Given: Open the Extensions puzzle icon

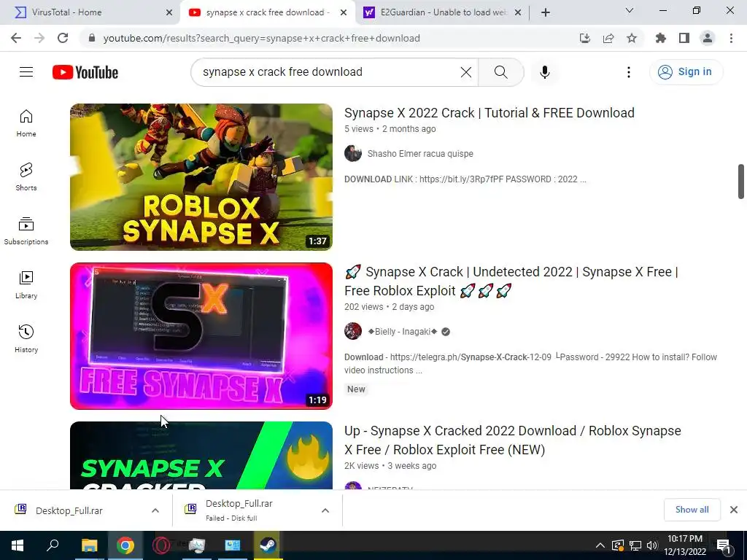Looking at the screenshot, I should pos(661,38).
